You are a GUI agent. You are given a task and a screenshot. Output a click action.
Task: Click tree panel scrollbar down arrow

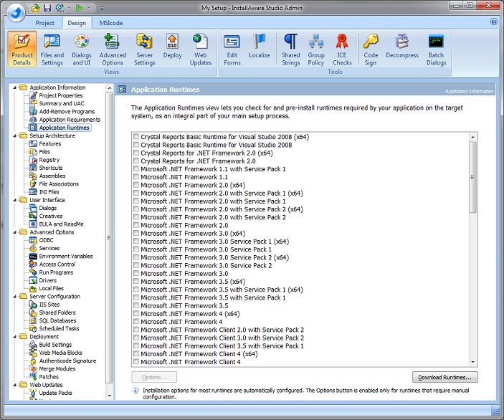point(109,396)
